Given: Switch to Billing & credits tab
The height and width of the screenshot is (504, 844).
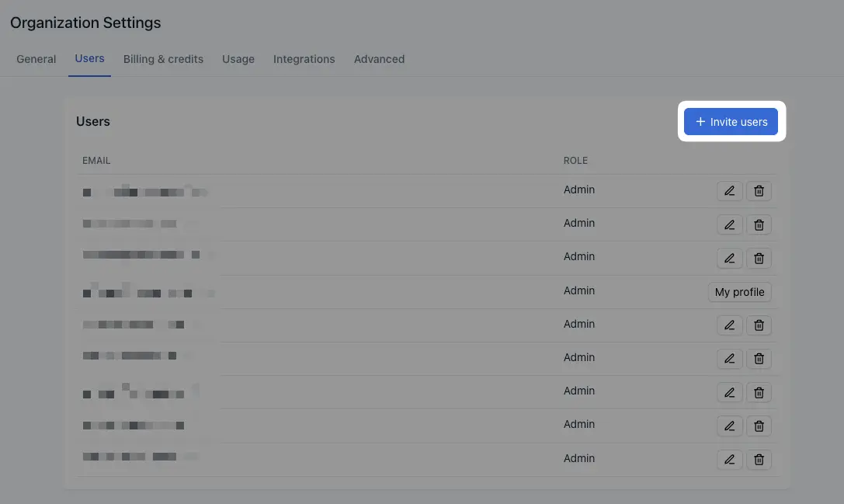Looking at the screenshot, I should pyautogui.click(x=163, y=59).
